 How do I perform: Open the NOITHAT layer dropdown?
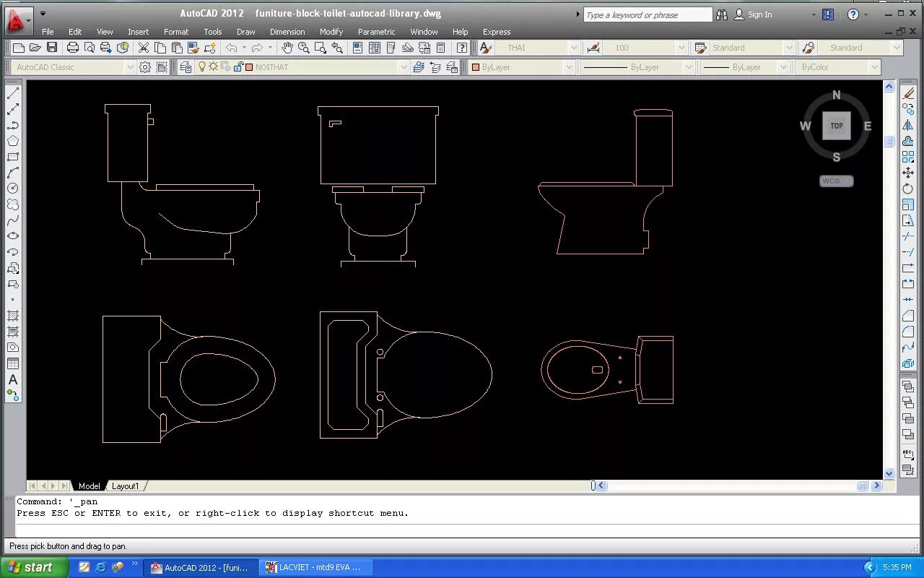[404, 67]
